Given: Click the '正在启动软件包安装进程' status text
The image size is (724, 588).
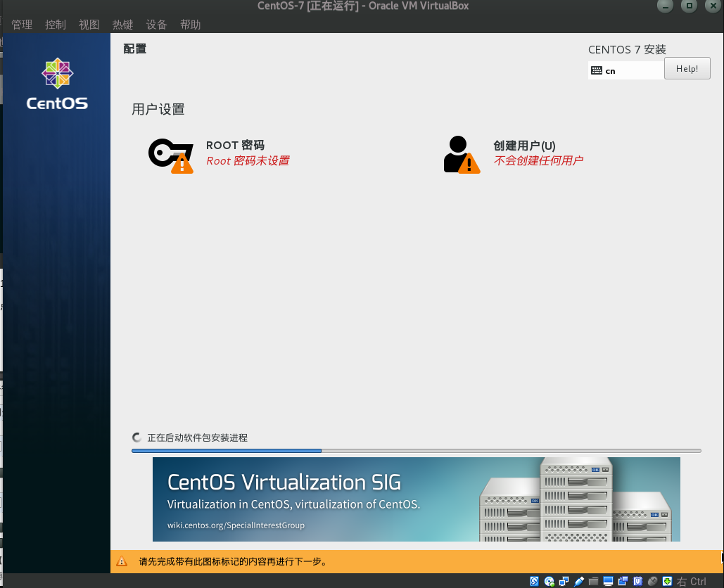Looking at the screenshot, I should pos(198,437).
